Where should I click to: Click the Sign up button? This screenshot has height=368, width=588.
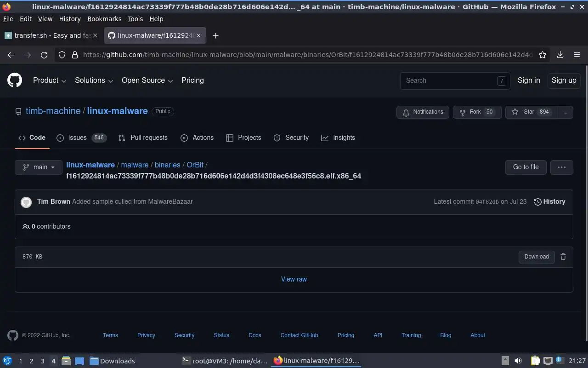pos(564,80)
